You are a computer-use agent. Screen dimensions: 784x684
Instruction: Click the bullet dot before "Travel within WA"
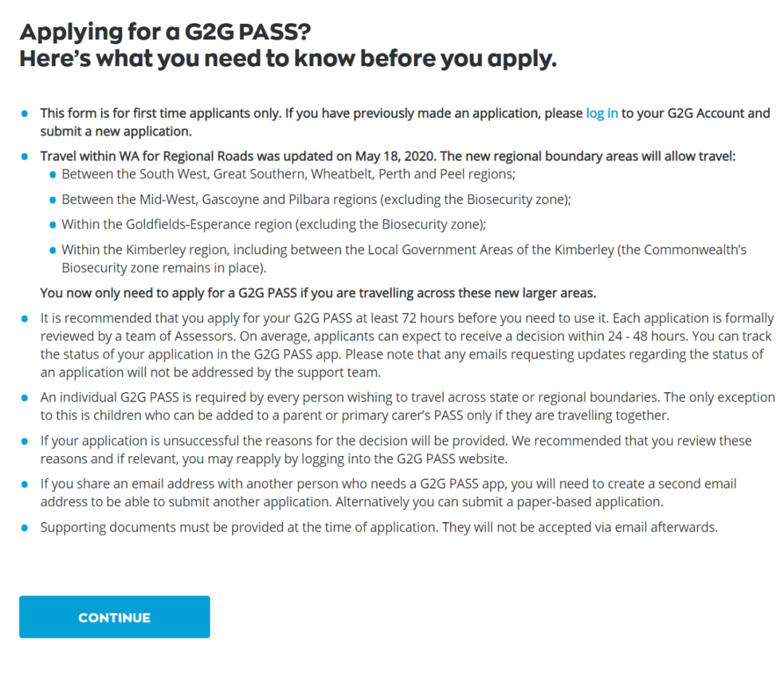25,157
